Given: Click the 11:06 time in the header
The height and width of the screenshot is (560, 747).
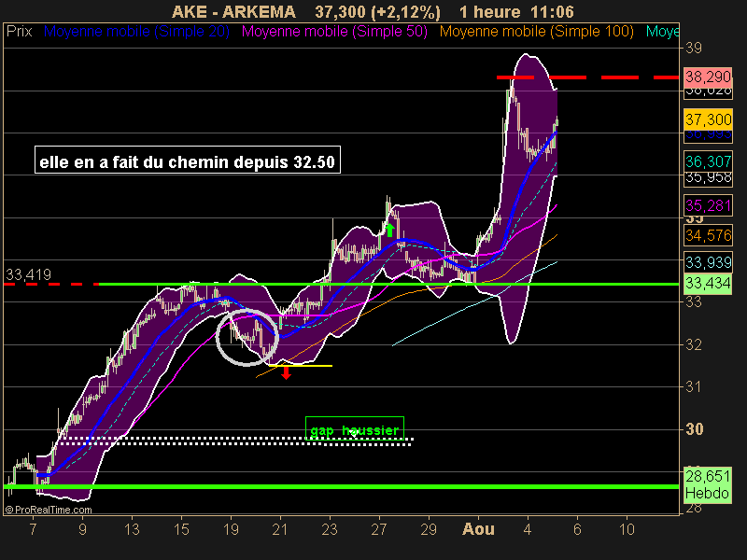Looking at the screenshot, I should [x=553, y=11].
